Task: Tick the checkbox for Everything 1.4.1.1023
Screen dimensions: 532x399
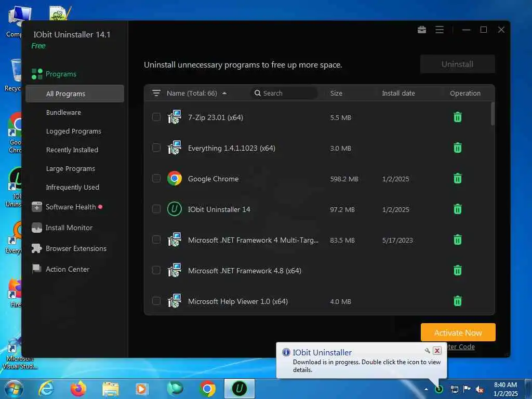Action: [x=156, y=148]
